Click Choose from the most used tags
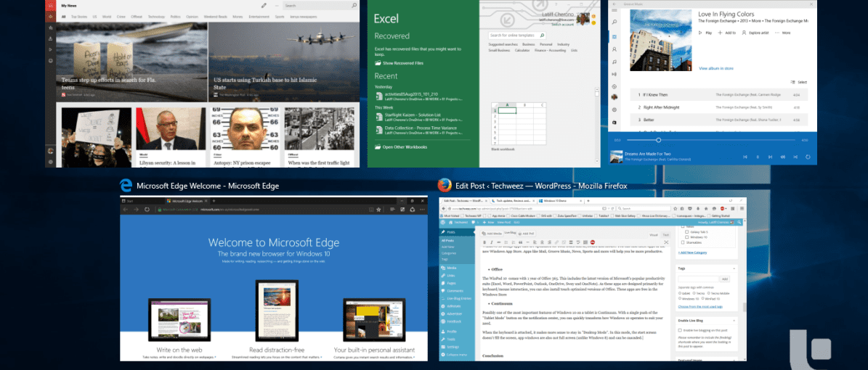 pos(700,306)
